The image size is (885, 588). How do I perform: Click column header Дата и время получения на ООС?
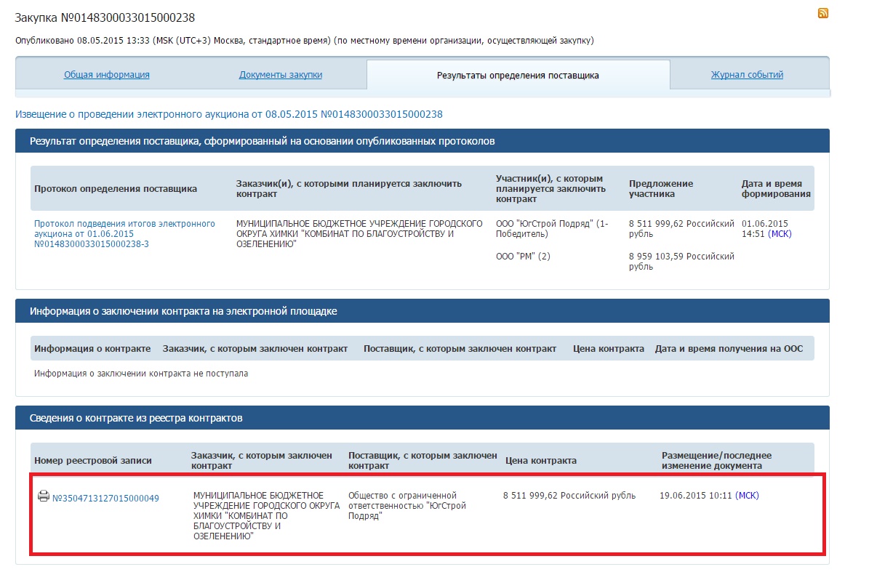pos(729,349)
